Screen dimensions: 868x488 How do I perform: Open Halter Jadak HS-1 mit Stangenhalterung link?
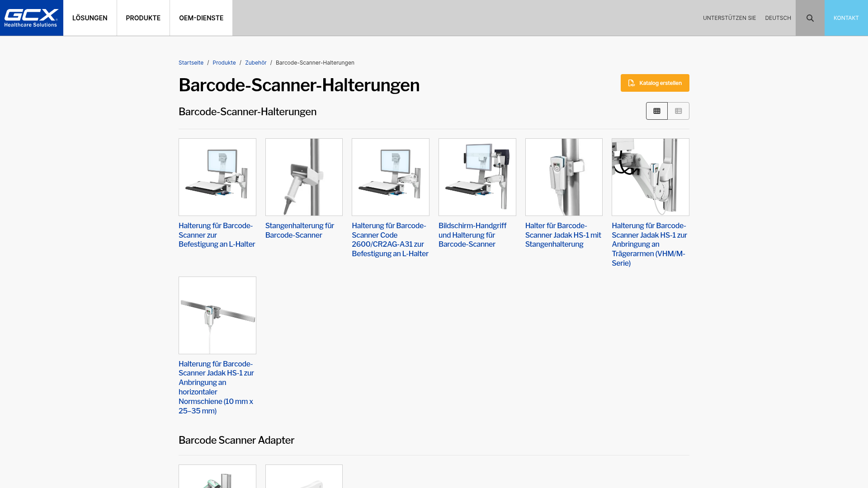[563, 235]
